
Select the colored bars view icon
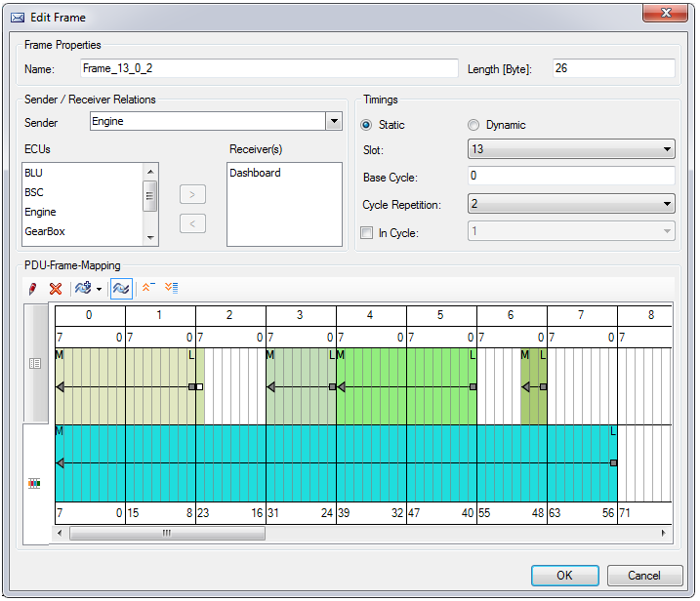point(34,484)
